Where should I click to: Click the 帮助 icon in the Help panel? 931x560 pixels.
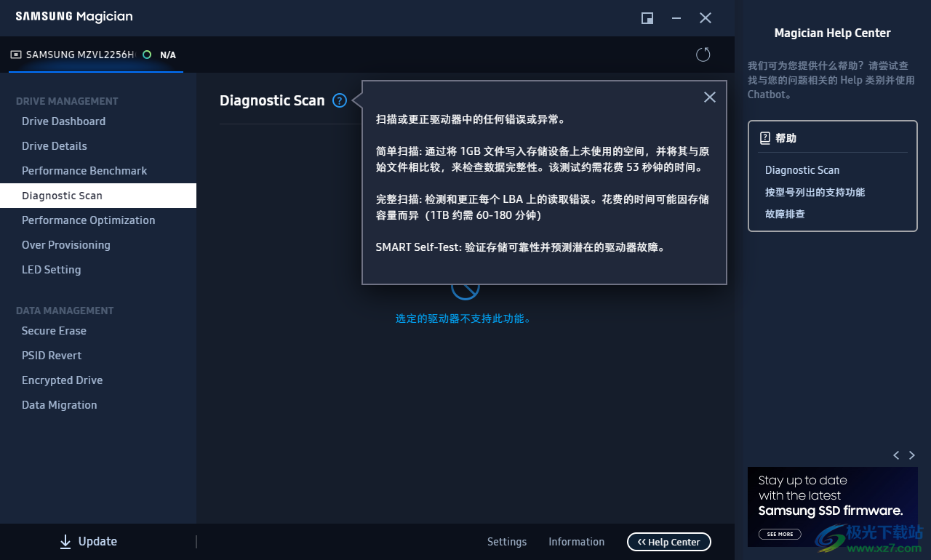click(766, 137)
